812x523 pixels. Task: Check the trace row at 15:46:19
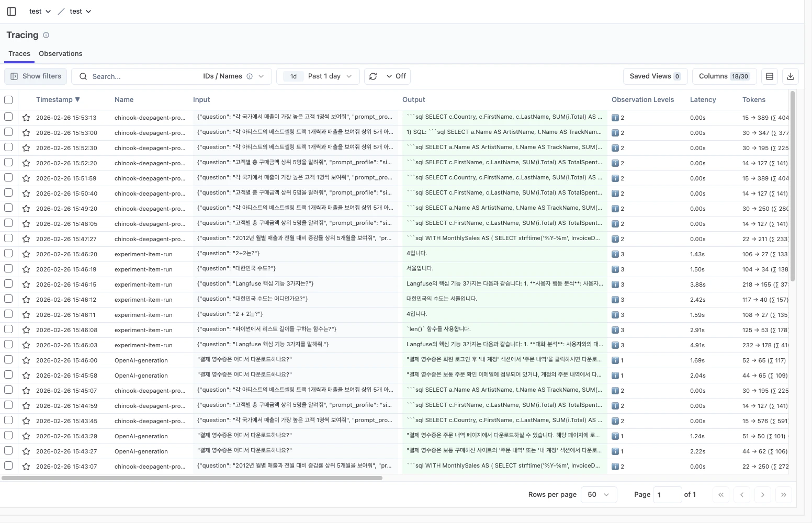pos(8,268)
